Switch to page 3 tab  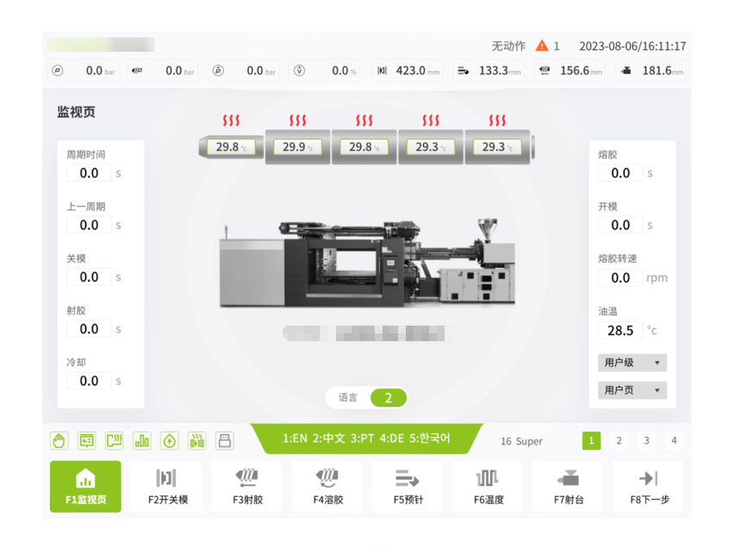tap(646, 441)
